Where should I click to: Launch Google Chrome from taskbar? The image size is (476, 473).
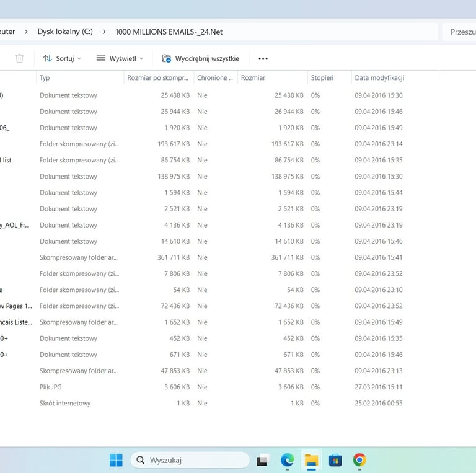(x=359, y=460)
